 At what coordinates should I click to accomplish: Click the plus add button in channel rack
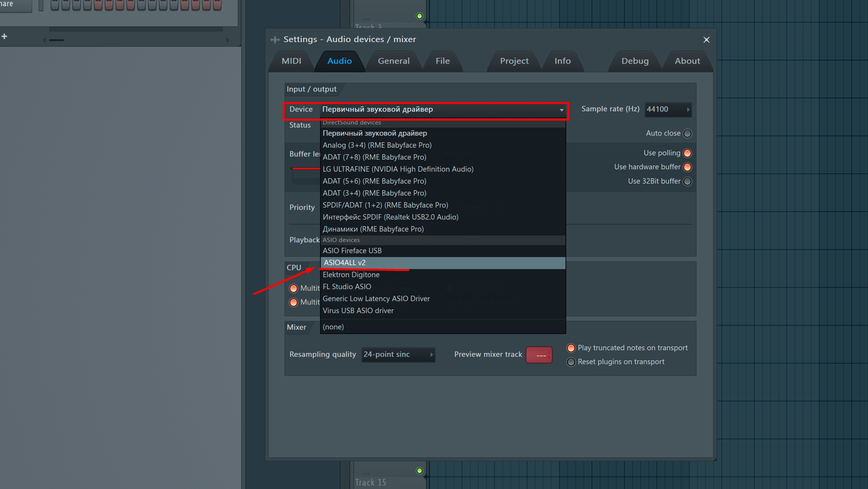point(5,36)
